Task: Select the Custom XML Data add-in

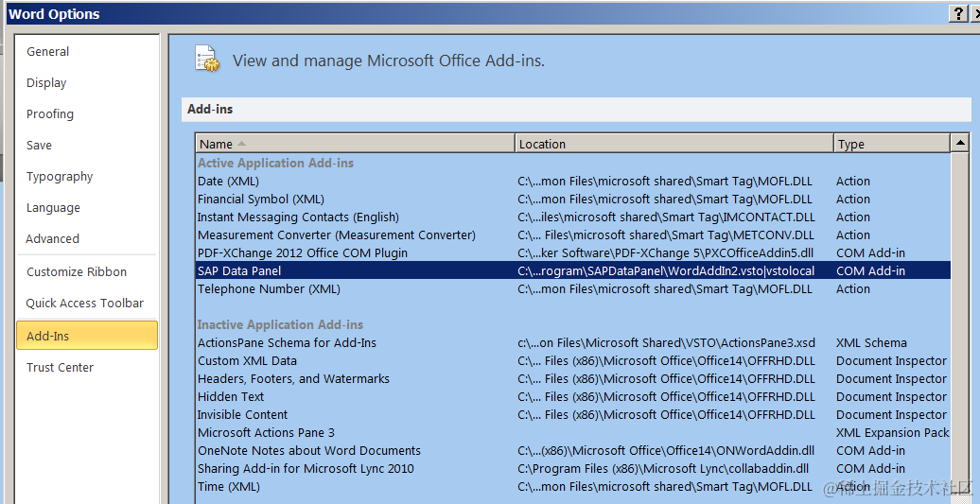Action: point(573,361)
